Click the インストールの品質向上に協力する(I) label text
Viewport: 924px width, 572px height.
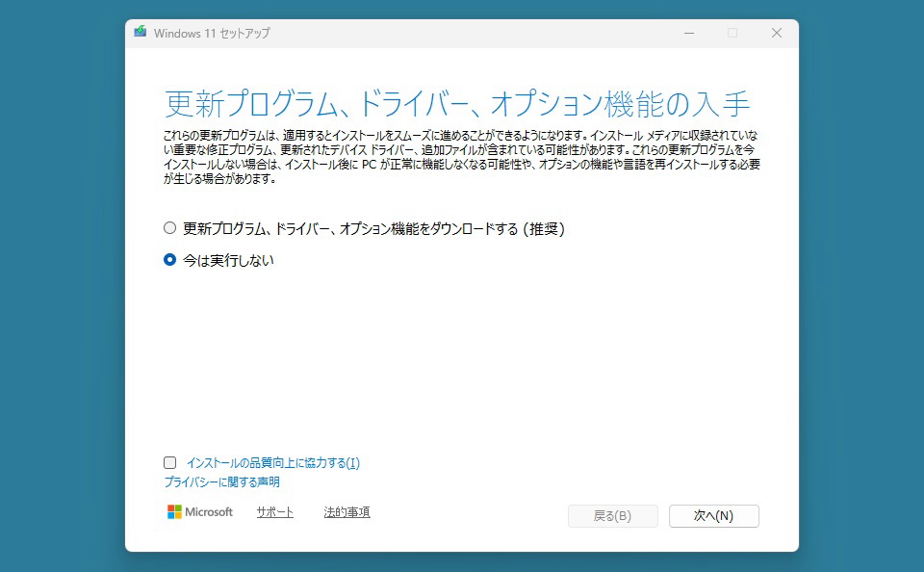pyautogui.click(x=272, y=463)
